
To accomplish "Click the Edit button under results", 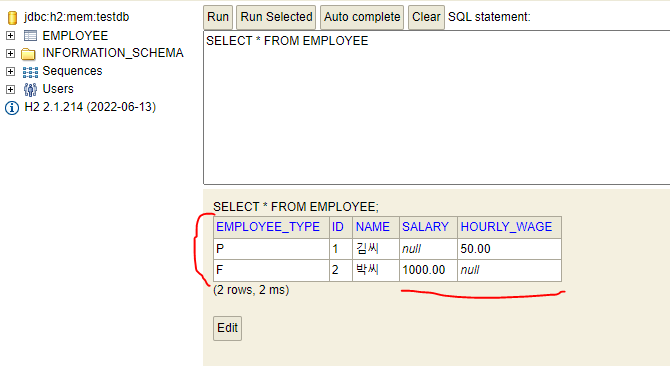I will coord(227,328).
